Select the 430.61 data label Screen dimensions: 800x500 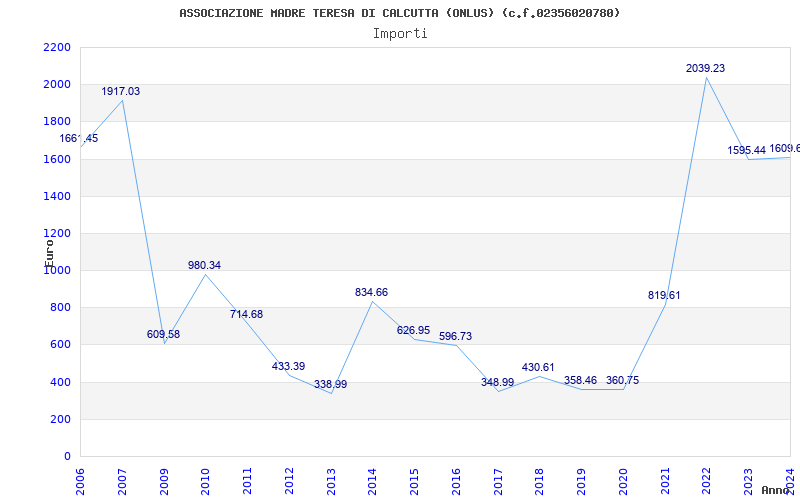538,368
